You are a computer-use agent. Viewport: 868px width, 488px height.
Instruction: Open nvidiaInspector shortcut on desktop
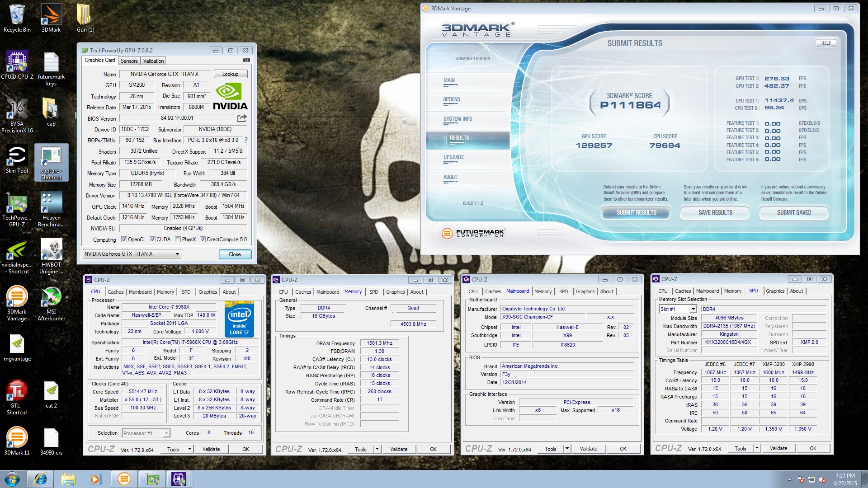pyautogui.click(x=17, y=257)
